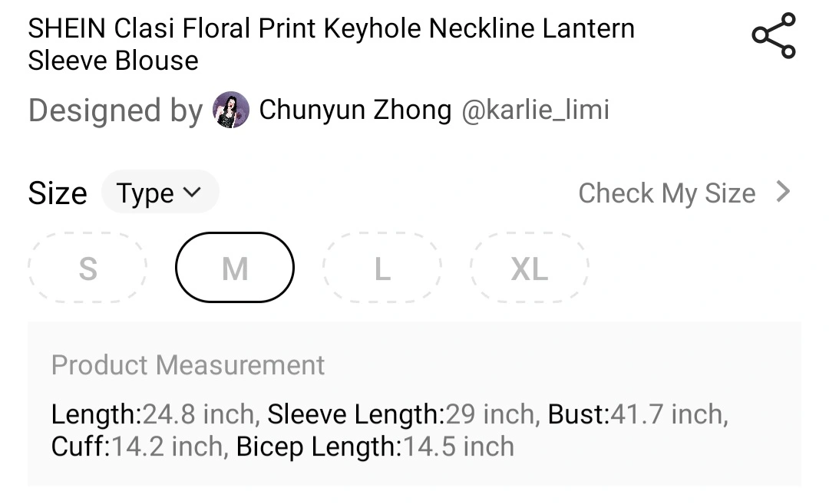
Task: Click the Length 24.8 inch measurement
Action: [x=156, y=413]
